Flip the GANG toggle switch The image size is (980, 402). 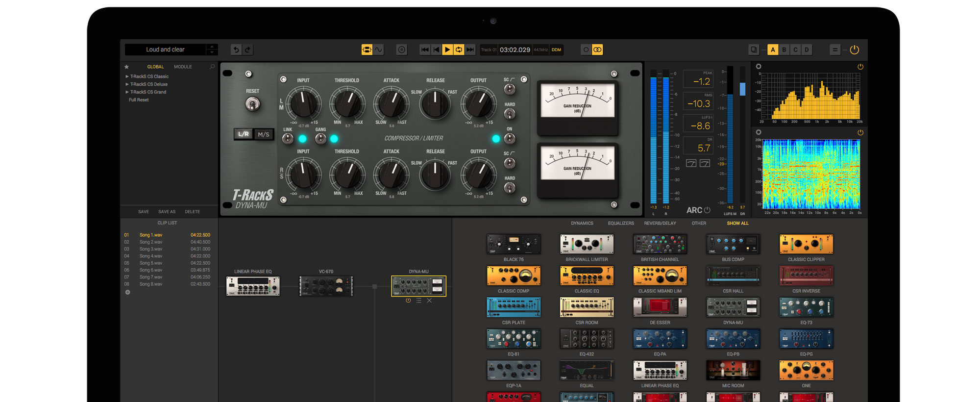[x=320, y=139]
